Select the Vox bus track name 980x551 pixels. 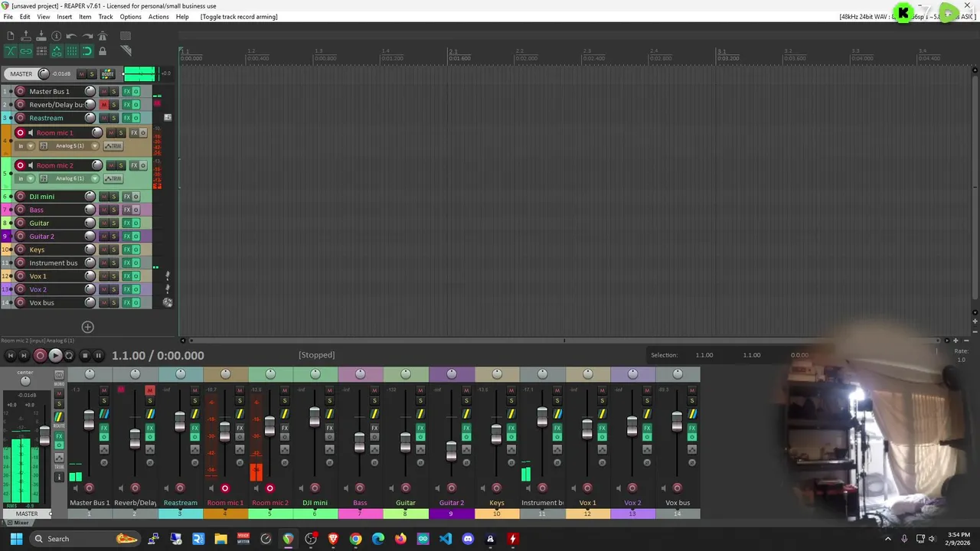pyautogui.click(x=41, y=303)
